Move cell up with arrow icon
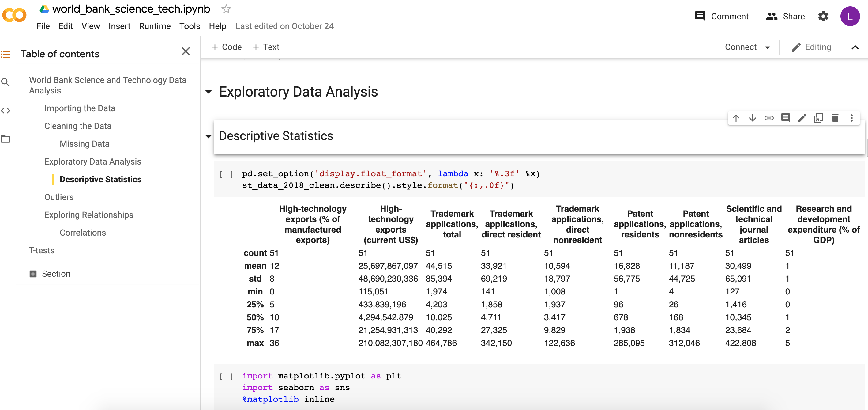Image resolution: width=868 pixels, height=410 pixels. (736, 118)
